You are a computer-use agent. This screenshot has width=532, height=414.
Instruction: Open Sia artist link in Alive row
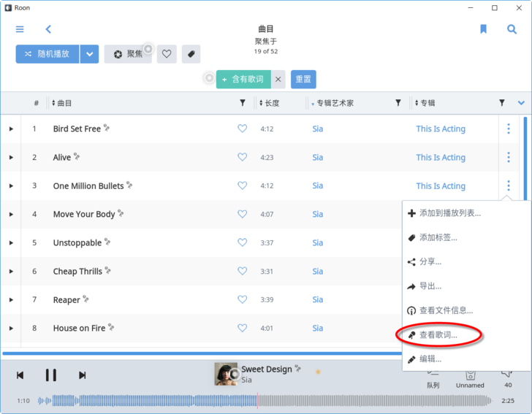click(318, 157)
